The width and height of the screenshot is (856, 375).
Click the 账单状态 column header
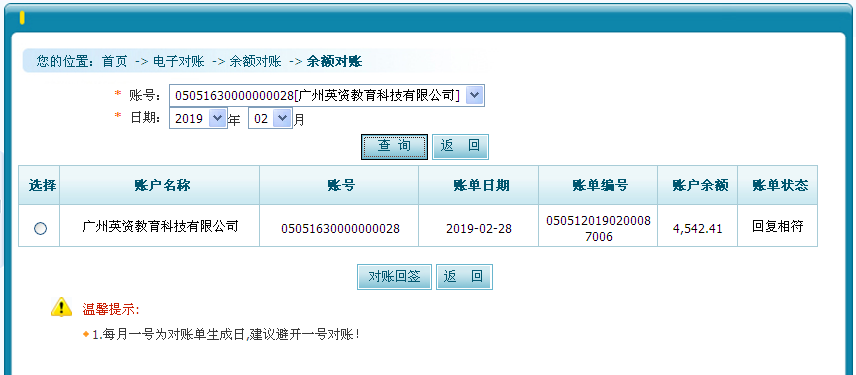pos(777,185)
